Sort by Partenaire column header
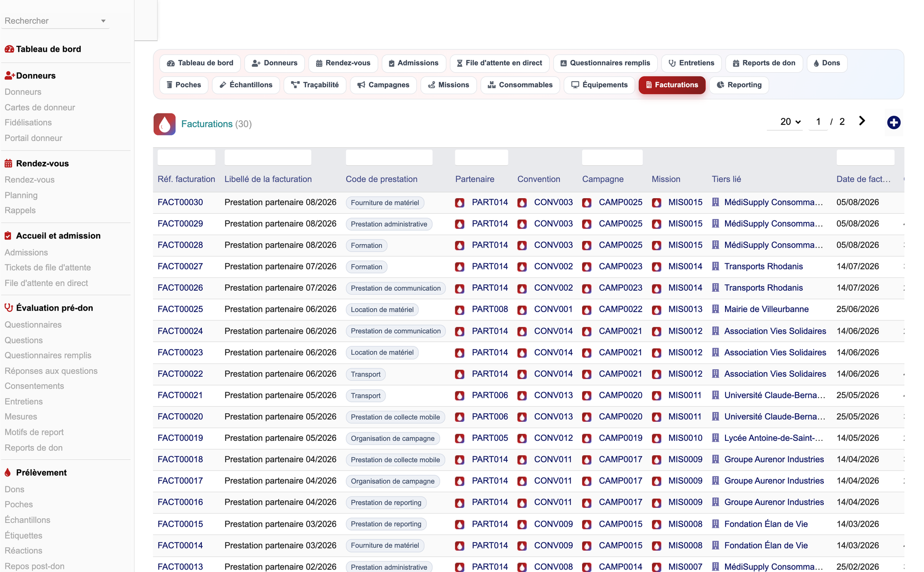 474,179
